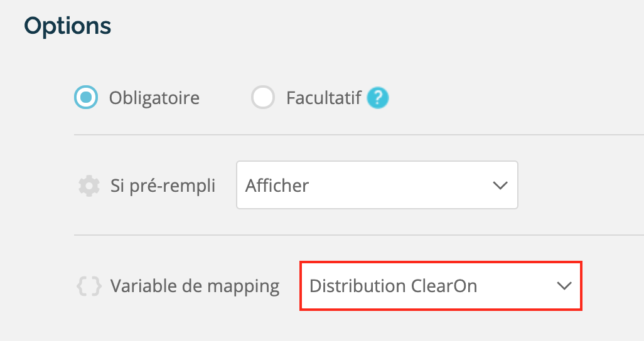Click the Facultatif text label

click(324, 98)
